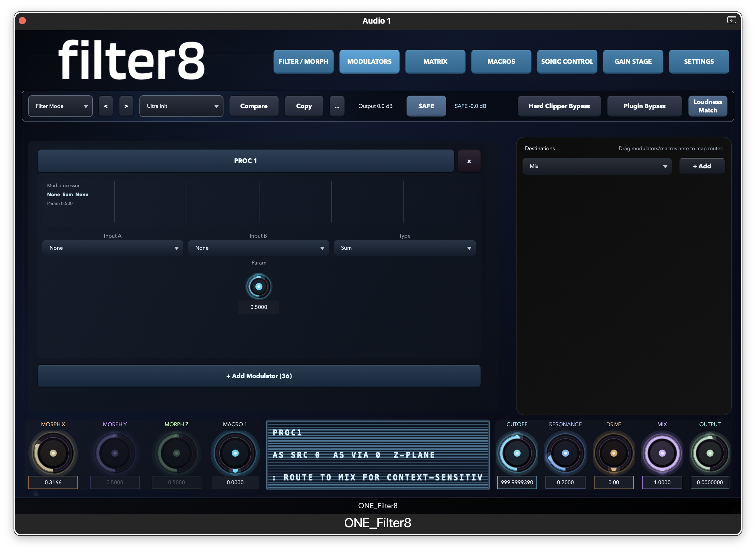756x552 pixels.
Task: Toggle Hard Clipper Bypass
Action: point(559,106)
